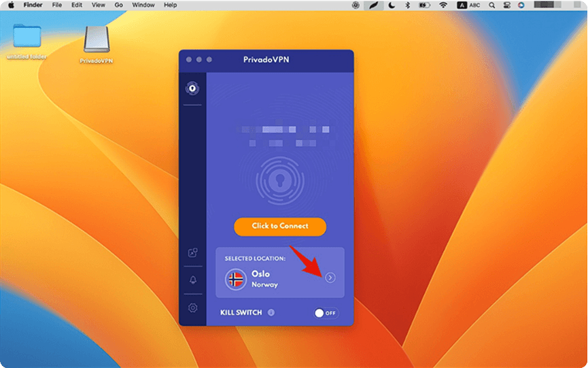Open the Edit menu

pyautogui.click(x=77, y=5)
